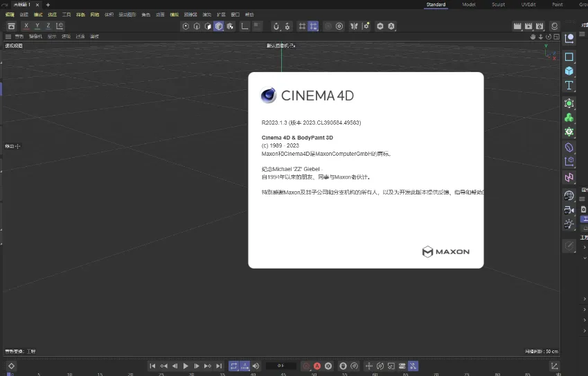588x376 pixels.
Task: Open the viewport 显示 menu
Action: [x=52, y=37]
